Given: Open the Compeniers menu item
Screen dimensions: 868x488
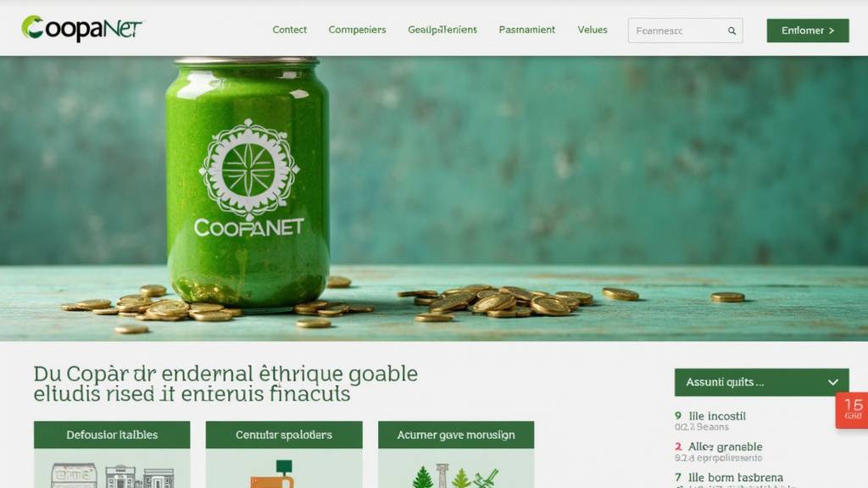Looking at the screenshot, I should 357,30.
